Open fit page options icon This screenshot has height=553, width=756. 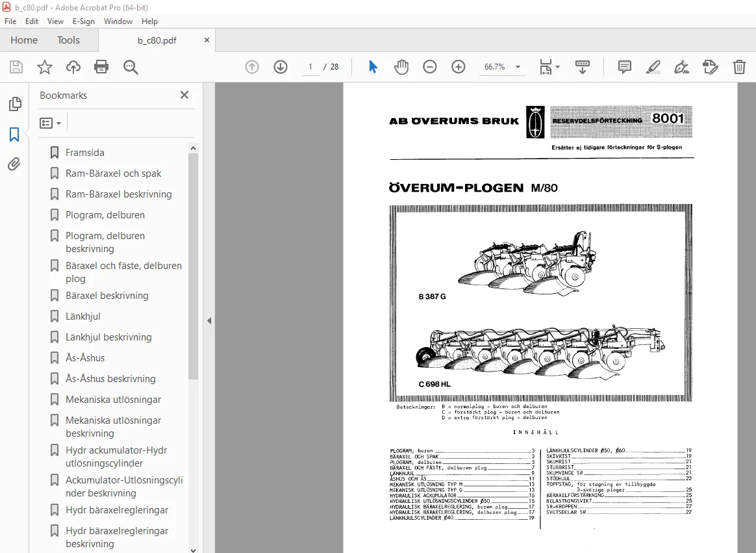[x=546, y=66]
